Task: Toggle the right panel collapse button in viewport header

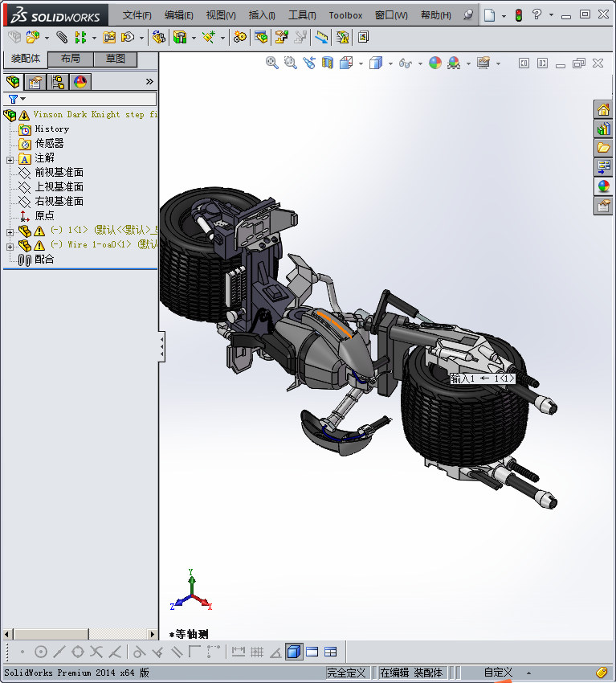Action: pyautogui.click(x=542, y=63)
